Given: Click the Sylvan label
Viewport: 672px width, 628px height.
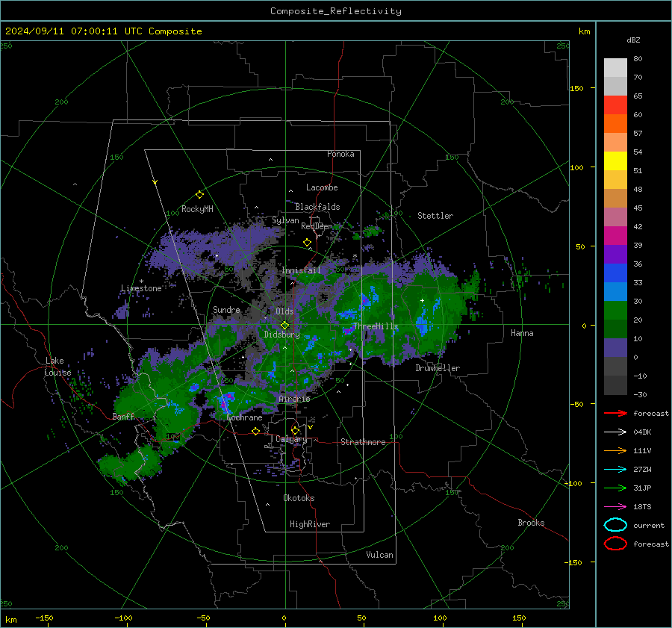Looking at the screenshot, I should [x=285, y=220].
